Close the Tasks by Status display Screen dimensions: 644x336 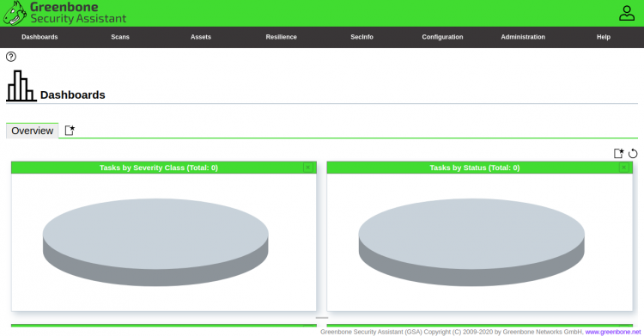click(x=624, y=168)
